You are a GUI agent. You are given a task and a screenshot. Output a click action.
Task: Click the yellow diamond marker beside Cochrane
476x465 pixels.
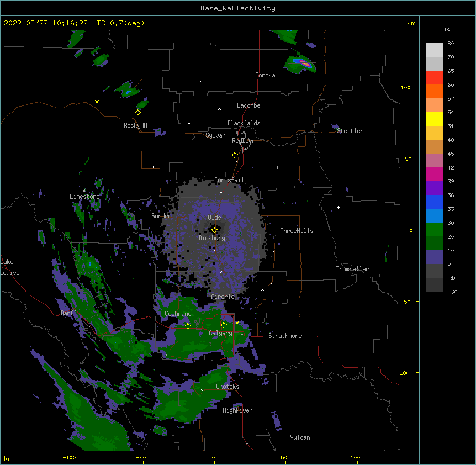pyautogui.click(x=188, y=326)
